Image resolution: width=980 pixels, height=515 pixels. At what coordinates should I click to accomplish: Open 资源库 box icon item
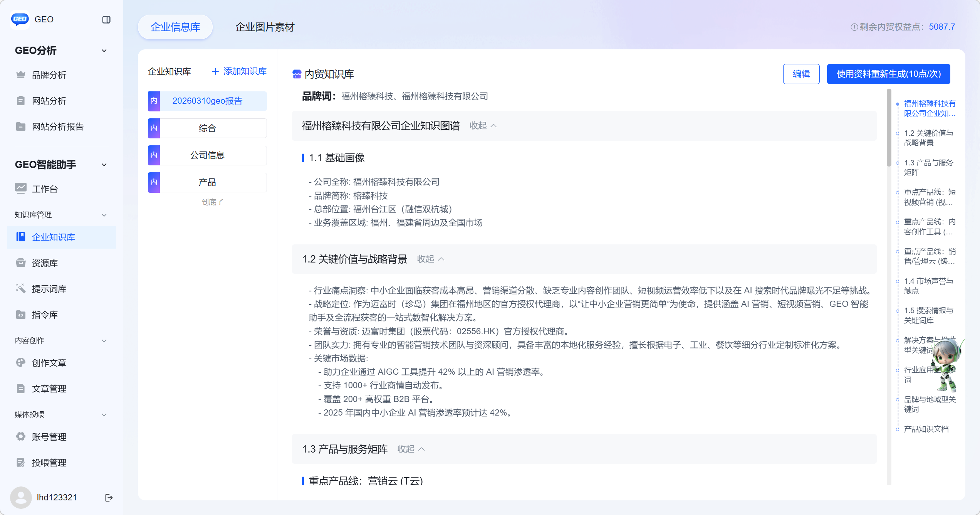pyautogui.click(x=21, y=263)
